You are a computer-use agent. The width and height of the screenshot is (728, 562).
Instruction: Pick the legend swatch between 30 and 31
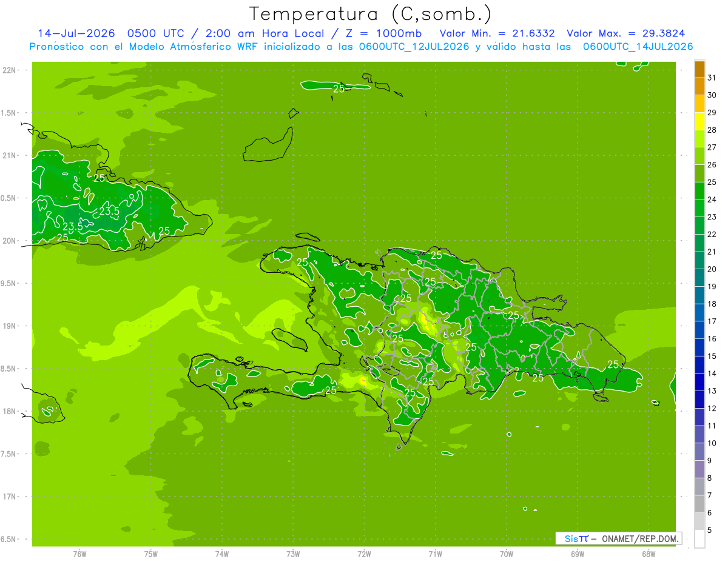click(699, 86)
